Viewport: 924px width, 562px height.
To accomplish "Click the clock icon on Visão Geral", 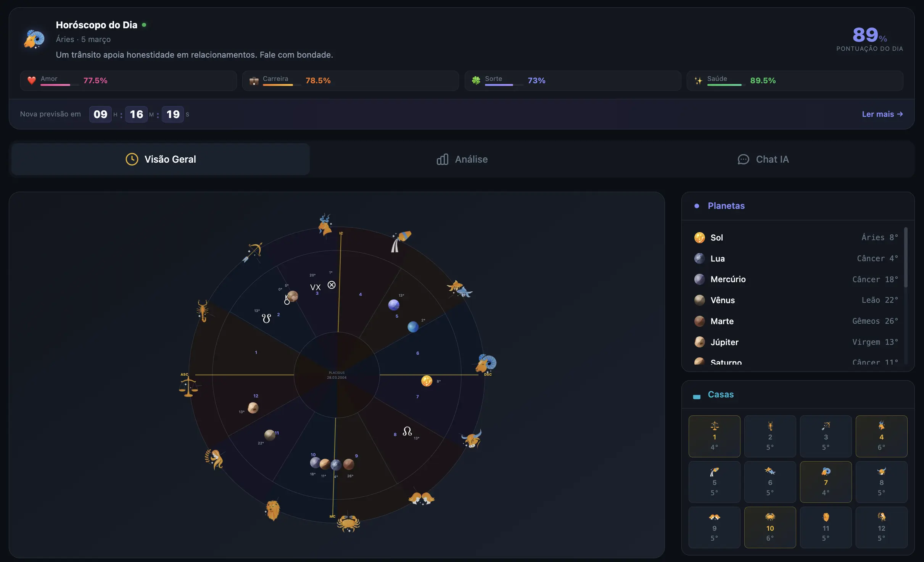I will coord(132,159).
